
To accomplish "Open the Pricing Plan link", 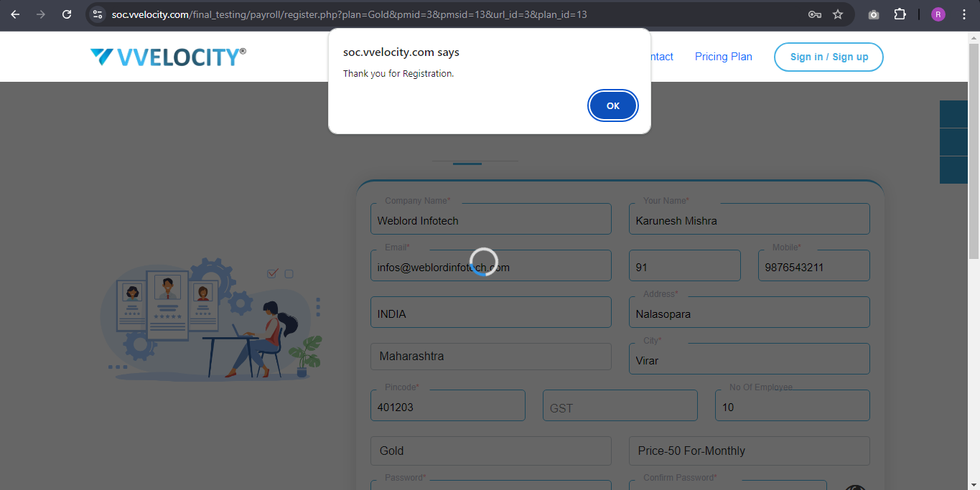I will (723, 57).
